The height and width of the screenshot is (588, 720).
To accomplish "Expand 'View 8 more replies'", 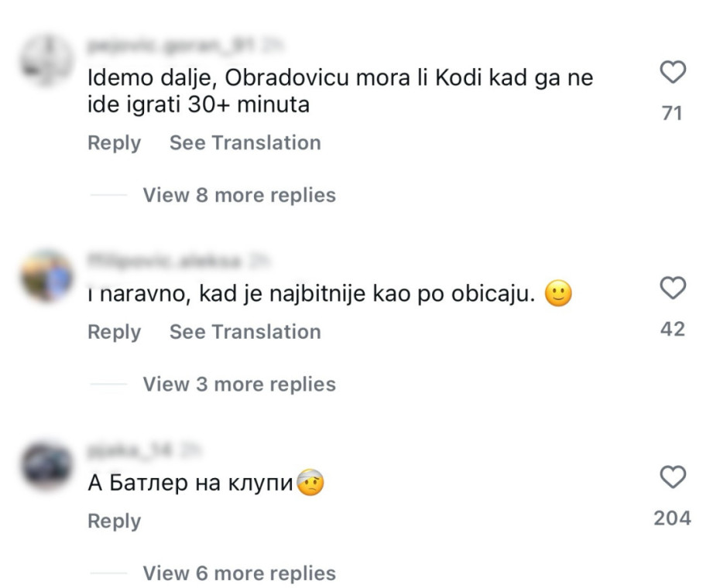I will (x=238, y=195).
